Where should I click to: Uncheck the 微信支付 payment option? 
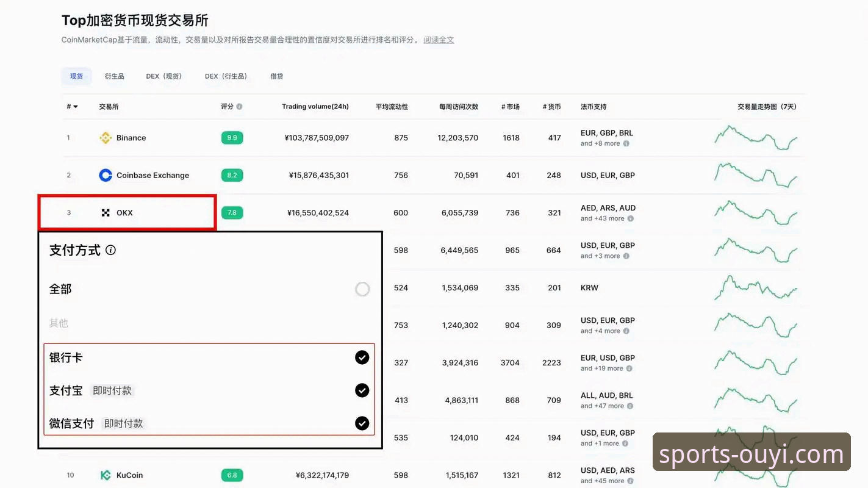362,423
